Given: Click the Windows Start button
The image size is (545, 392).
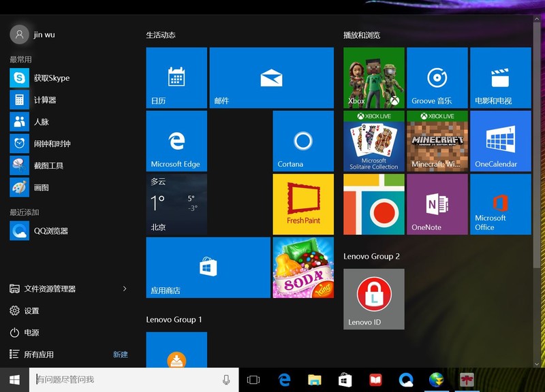Looking at the screenshot, I should coord(14,380).
